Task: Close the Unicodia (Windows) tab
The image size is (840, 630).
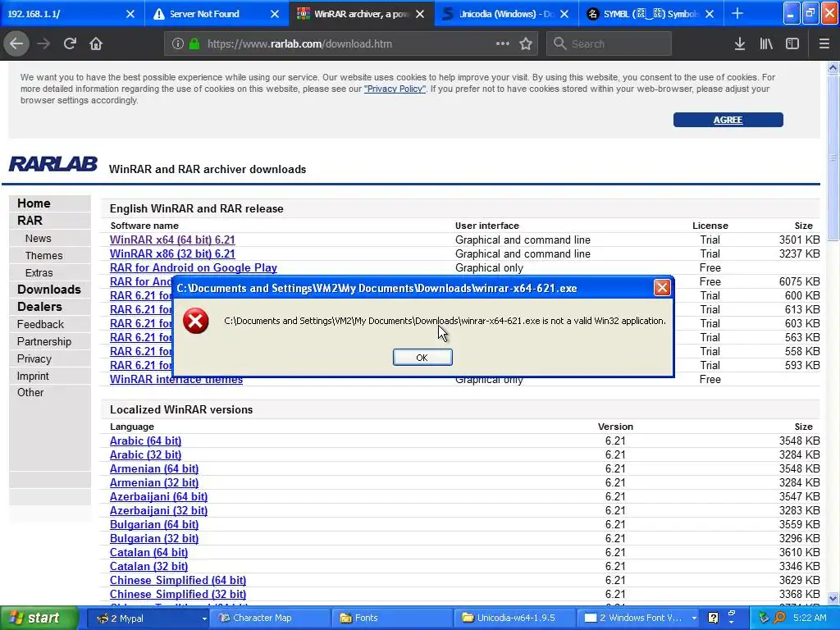Action: [564, 15]
